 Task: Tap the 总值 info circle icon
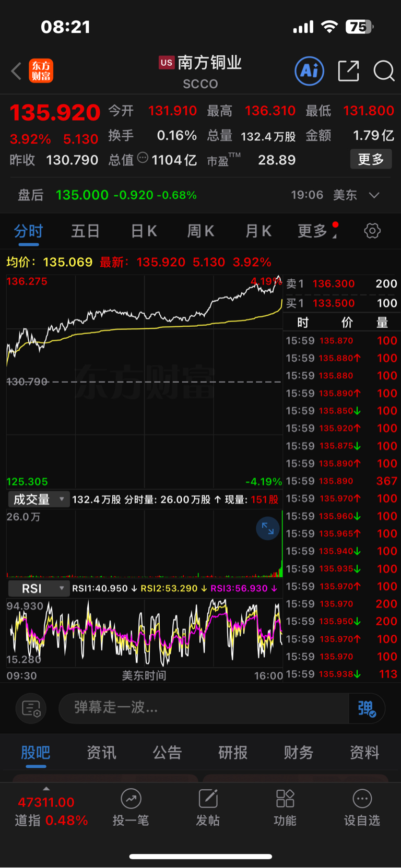tap(143, 158)
